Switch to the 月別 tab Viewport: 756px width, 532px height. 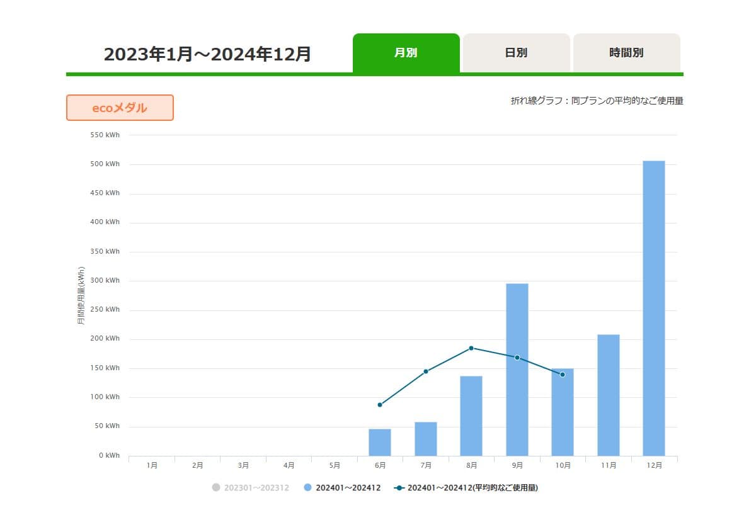point(406,54)
